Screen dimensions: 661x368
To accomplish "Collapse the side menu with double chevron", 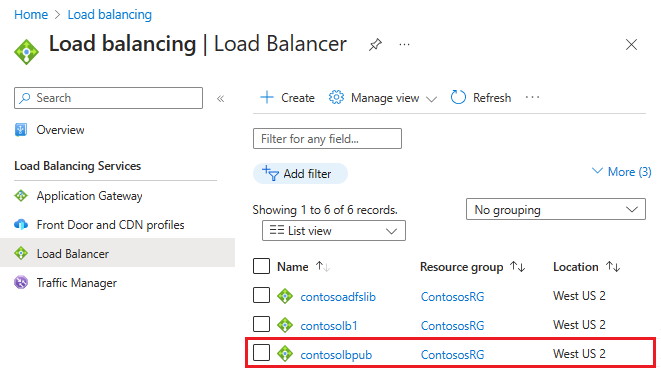I will [220, 99].
